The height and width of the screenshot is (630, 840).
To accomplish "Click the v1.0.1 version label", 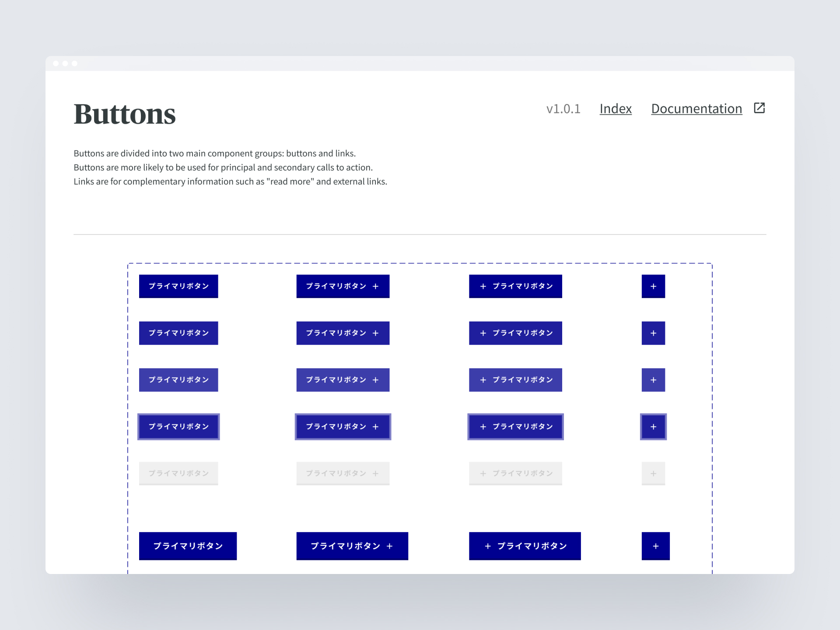I will coord(563,108).
